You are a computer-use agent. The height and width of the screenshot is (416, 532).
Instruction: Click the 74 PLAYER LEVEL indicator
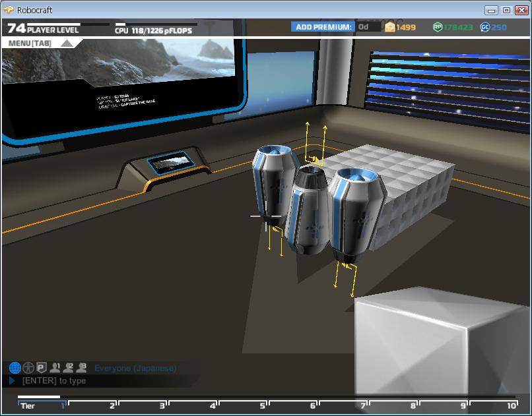(43, 28)
